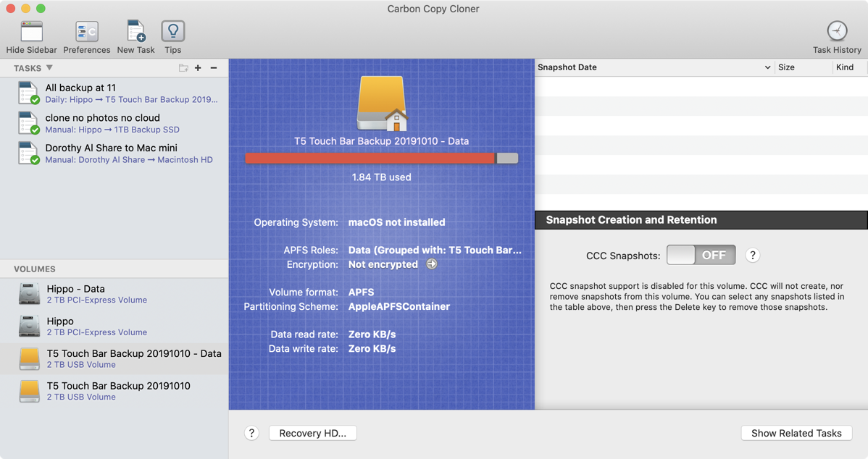Image resolution: width=868 pixels, height=459 pixels.
Task: Create a New Task from toolbar
Action: point(135,32)
